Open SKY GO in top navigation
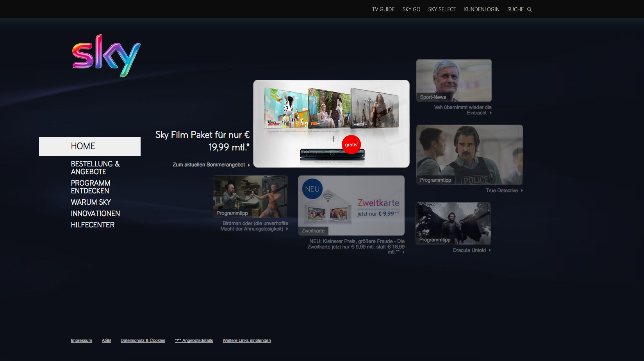The height and width of the screenshot is (361, 644). tap(411, 9)
